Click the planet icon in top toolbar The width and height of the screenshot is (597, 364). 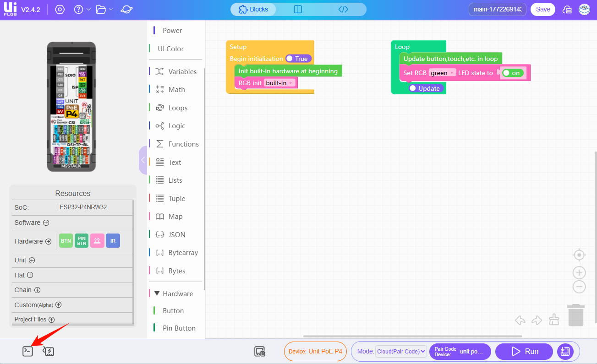(127, 10)
